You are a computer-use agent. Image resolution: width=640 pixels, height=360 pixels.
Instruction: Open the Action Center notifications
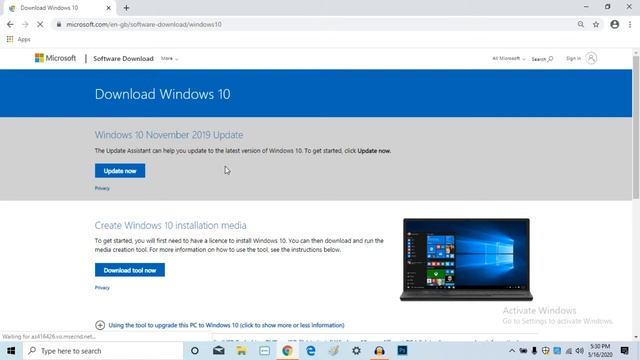point(624,351)
